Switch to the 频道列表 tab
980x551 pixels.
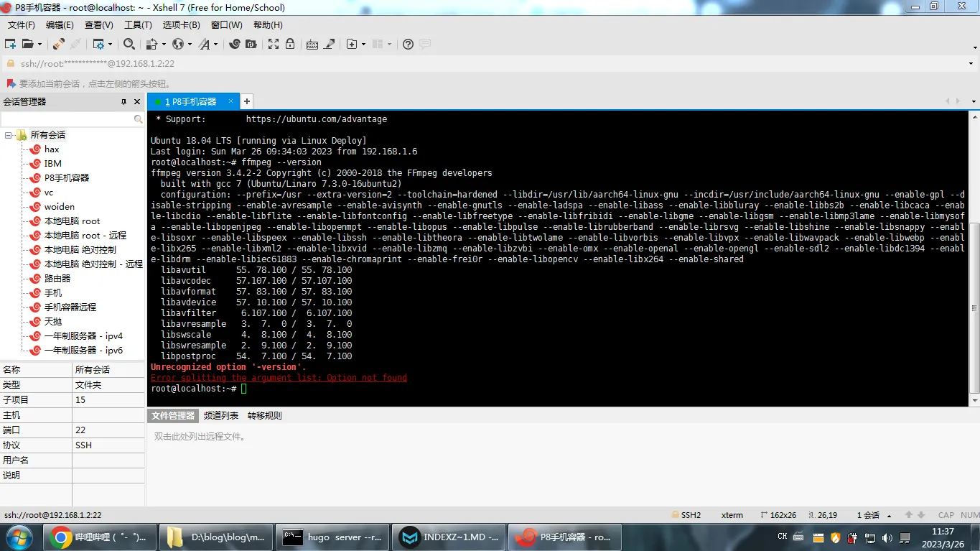pos(220,416)
